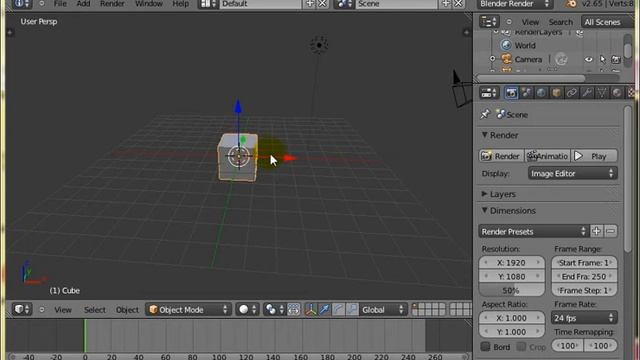This screenshot has height=360, width=640.
Task: Switch to World properties tab
Action: pos(541,93)
